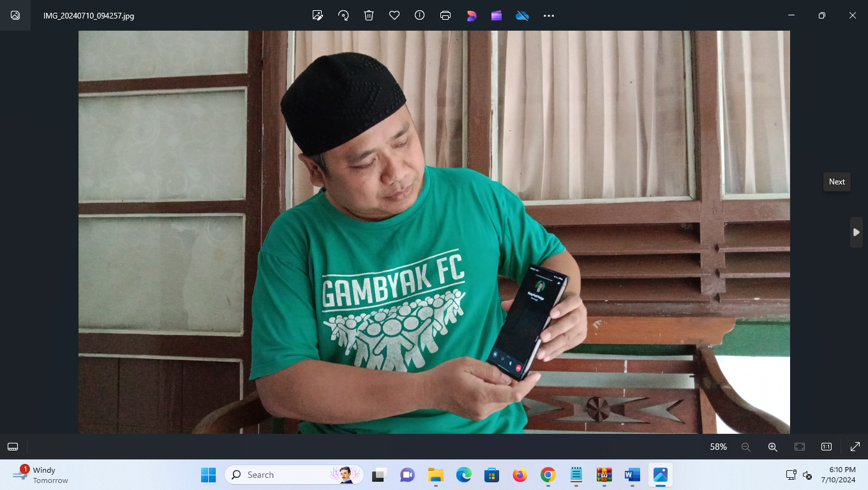This screenshot has width=868, height=490.
Task: Open the Chat app in taskbar
Action: [x=407, y=475]
